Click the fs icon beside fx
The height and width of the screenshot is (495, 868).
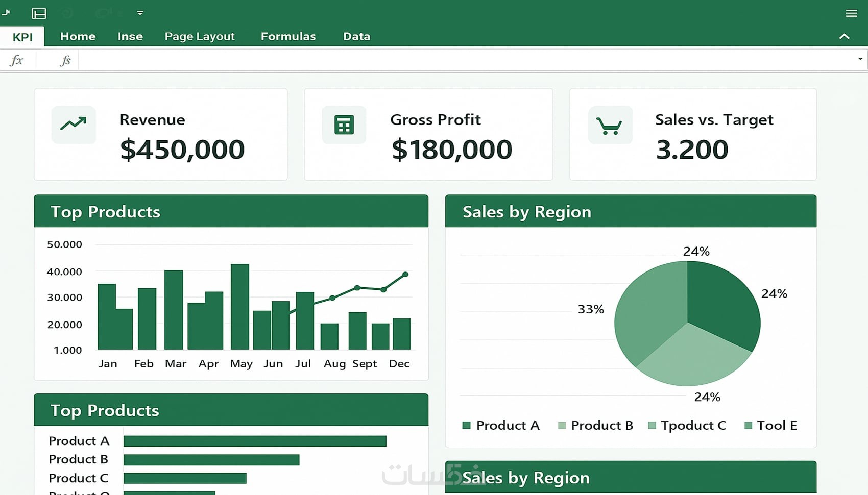tap(65, 61)
